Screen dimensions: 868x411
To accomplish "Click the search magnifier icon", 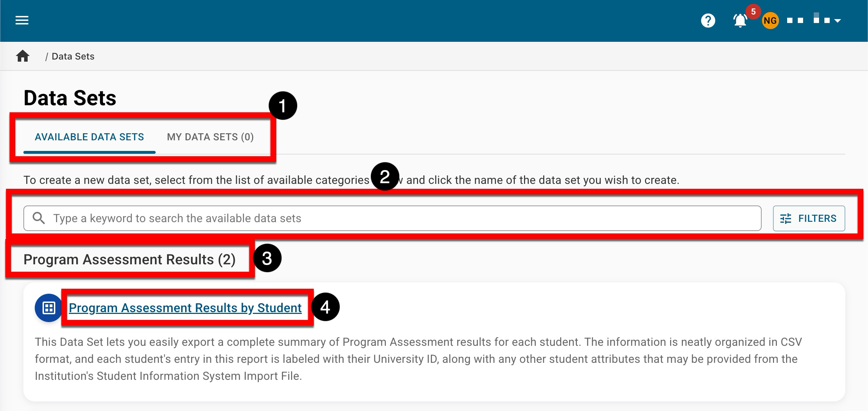I will [x=39, y=218].
